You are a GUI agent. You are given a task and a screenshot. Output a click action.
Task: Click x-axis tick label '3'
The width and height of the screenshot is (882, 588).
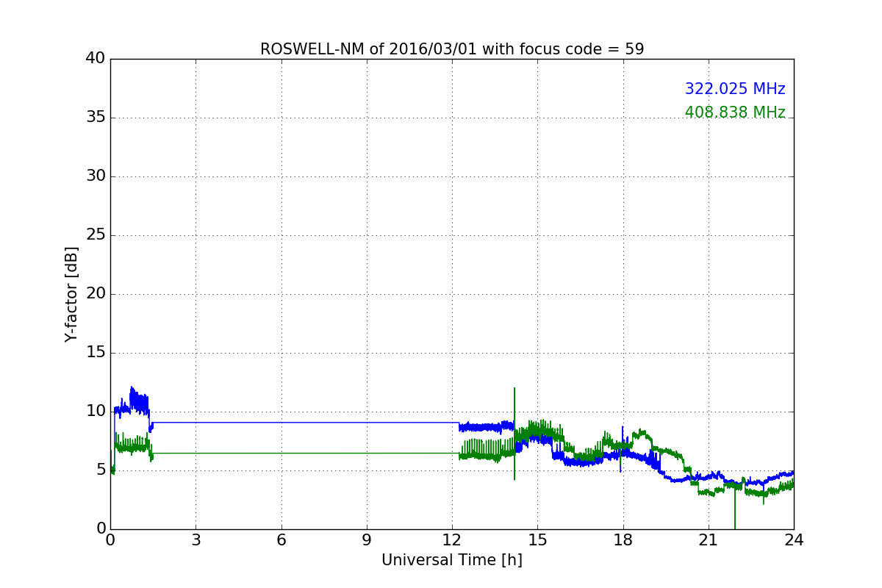click(x=196, y=540)
